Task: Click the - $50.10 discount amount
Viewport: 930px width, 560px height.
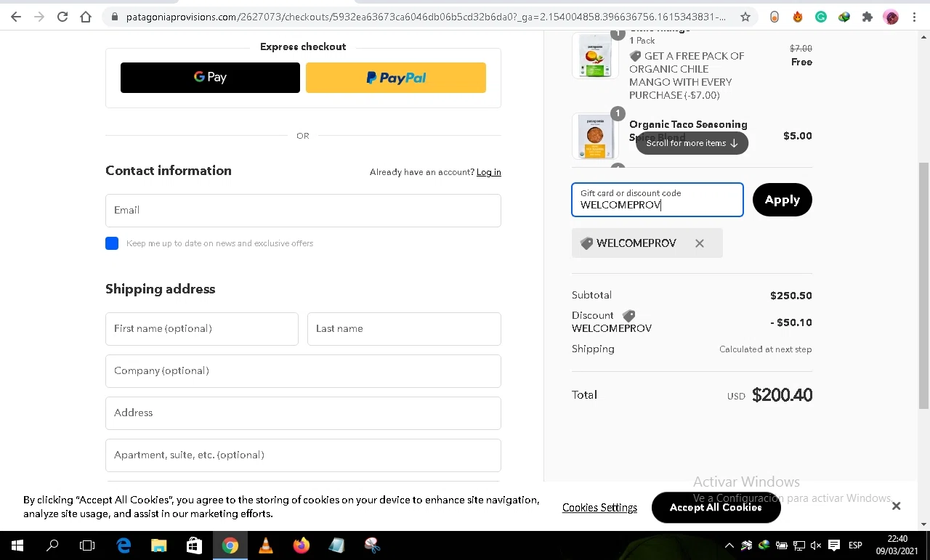Action: point(791,322)
